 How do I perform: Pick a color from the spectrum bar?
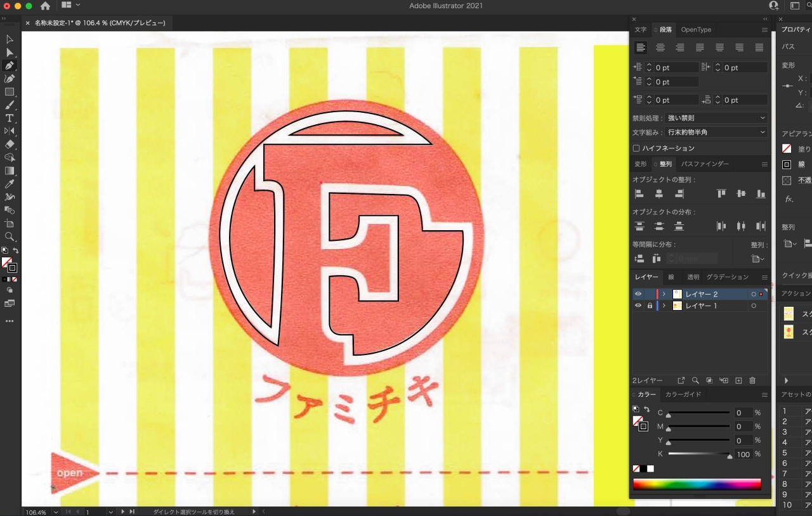(697, 484)
